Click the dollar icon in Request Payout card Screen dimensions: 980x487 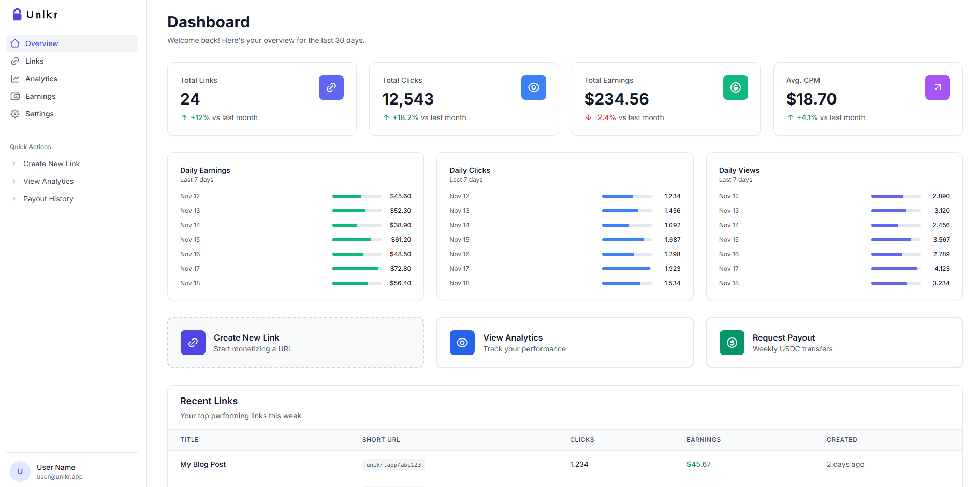[732, 343]
